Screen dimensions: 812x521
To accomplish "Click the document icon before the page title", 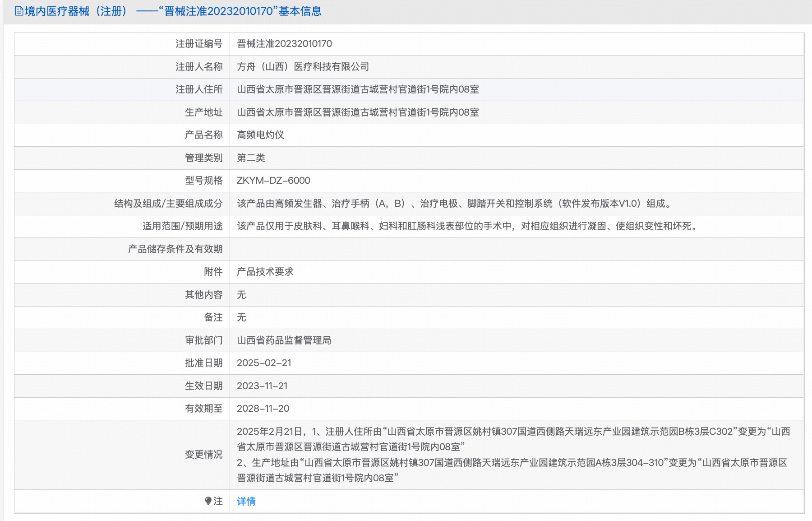I will 18,11.
